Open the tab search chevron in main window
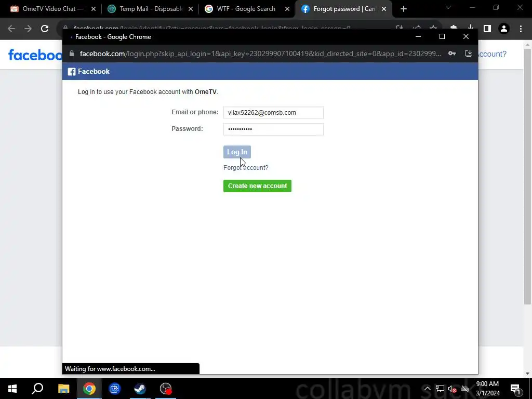 (x=448, y=7)
